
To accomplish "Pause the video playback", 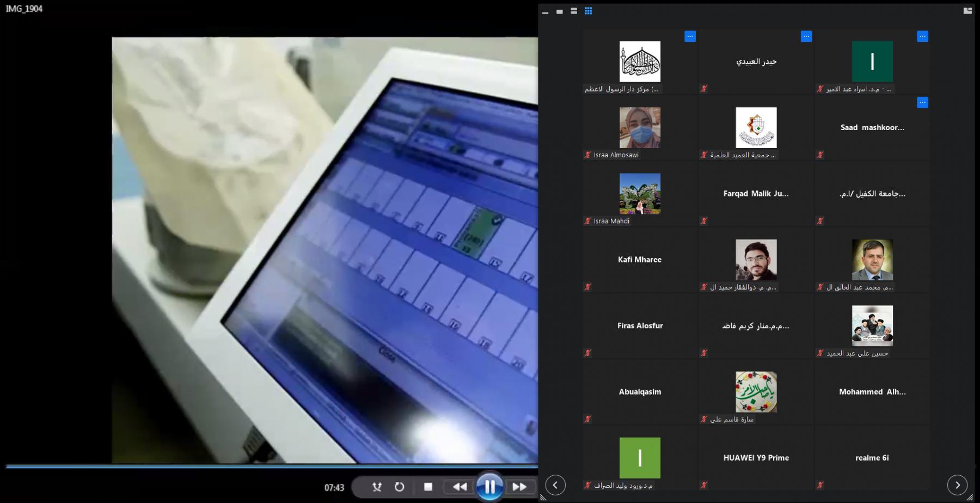I will pos(489,486).
